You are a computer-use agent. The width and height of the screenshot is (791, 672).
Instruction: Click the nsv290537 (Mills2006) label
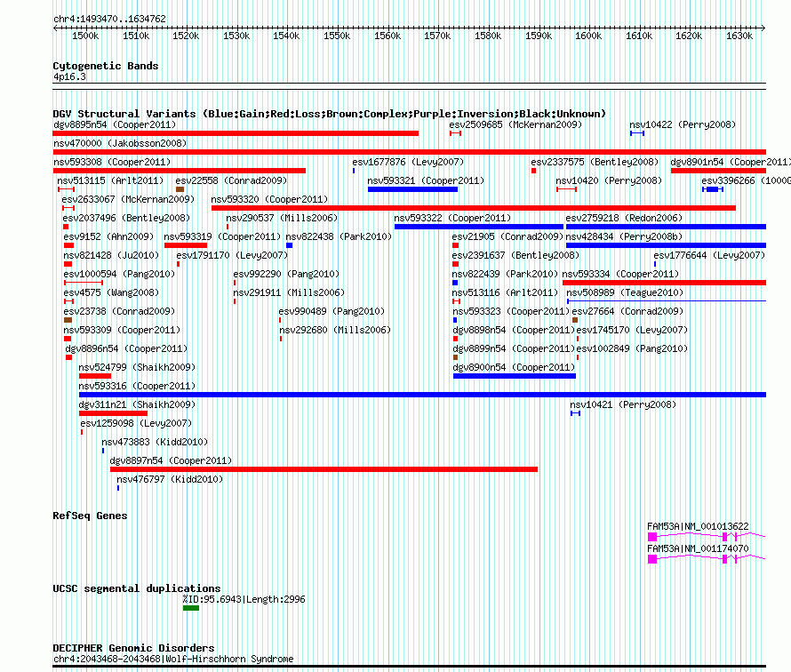[282, 218]
